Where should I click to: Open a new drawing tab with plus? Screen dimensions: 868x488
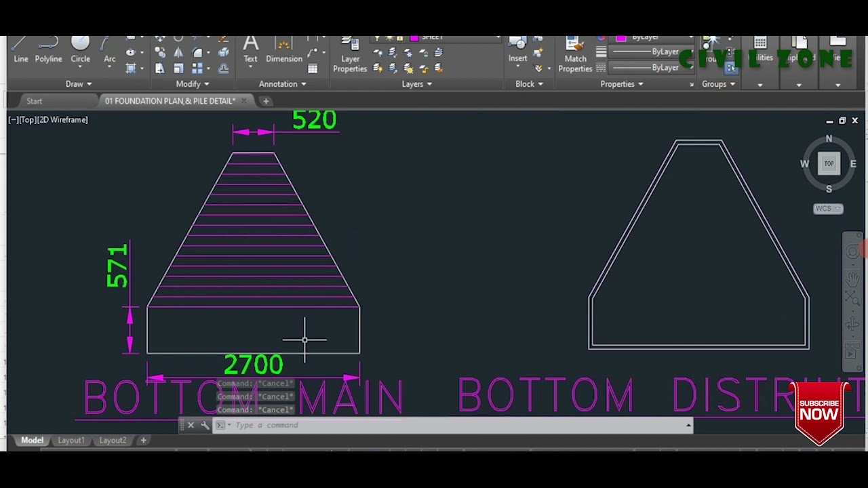pyautogui.click(x=266, y=101)
